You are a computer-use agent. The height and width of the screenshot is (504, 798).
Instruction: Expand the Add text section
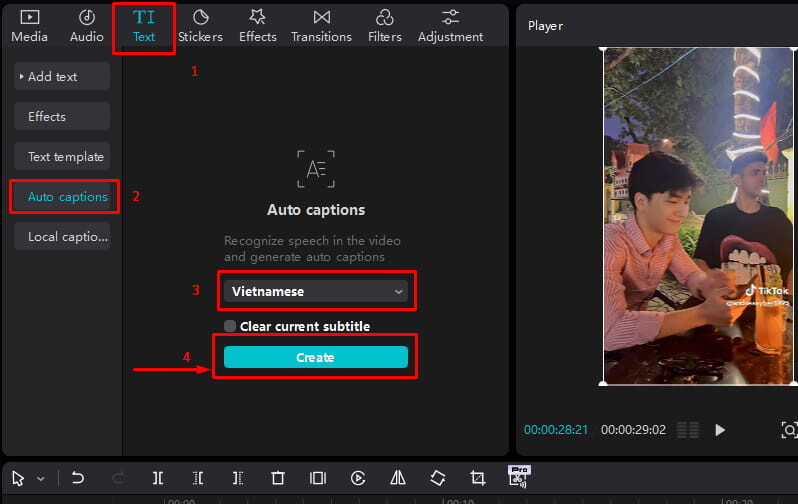tap(61, 77)
